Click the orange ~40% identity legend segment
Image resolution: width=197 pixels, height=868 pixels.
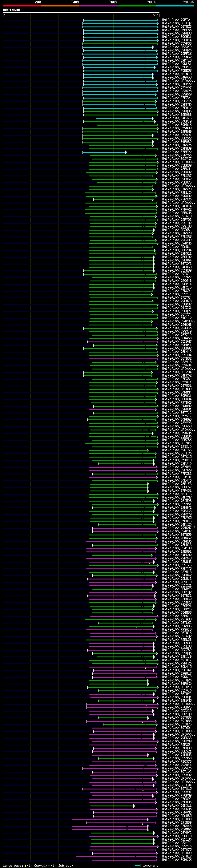point(60,6)
